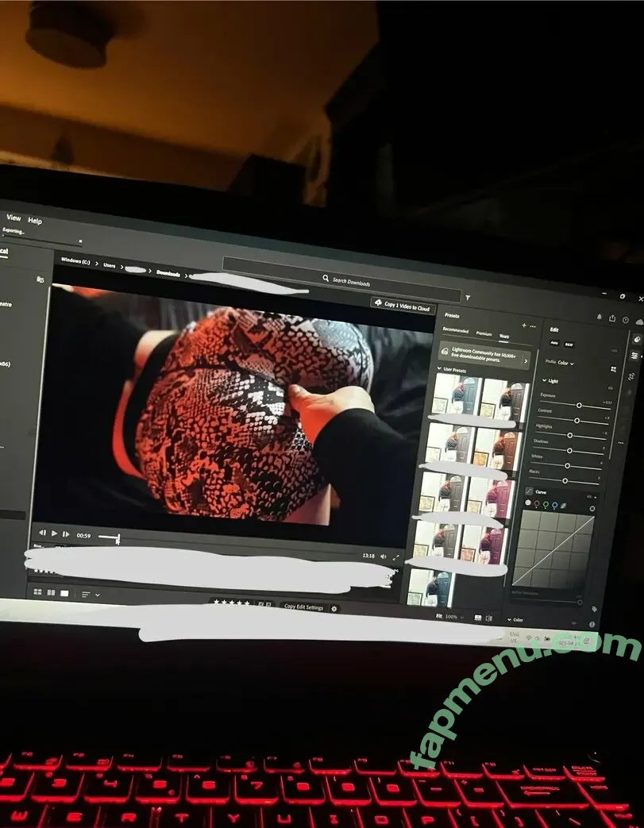The height and width of the screenshot is (828, 644).
Task: Toggle B&W treatment in Edit panel
Action: [569, 344]
